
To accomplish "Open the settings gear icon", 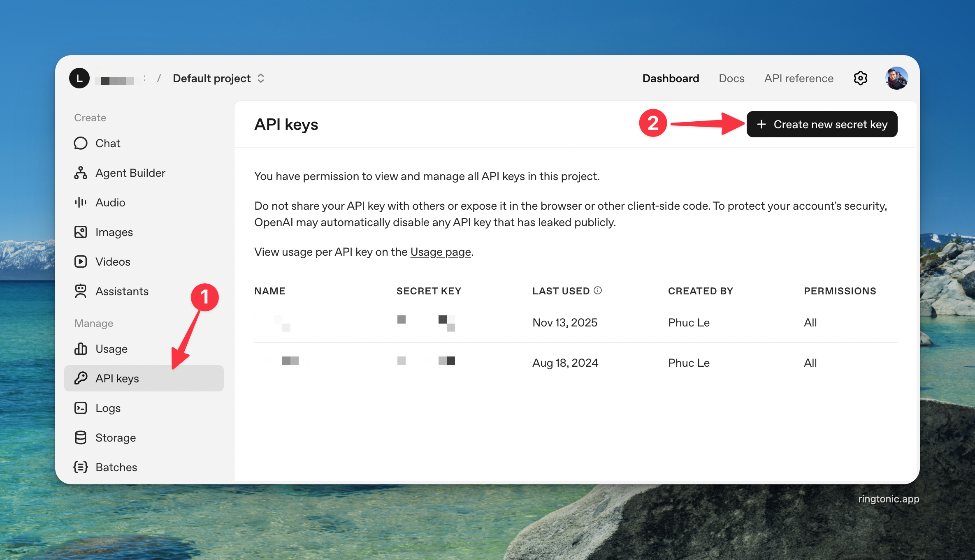I will [860, 78].
